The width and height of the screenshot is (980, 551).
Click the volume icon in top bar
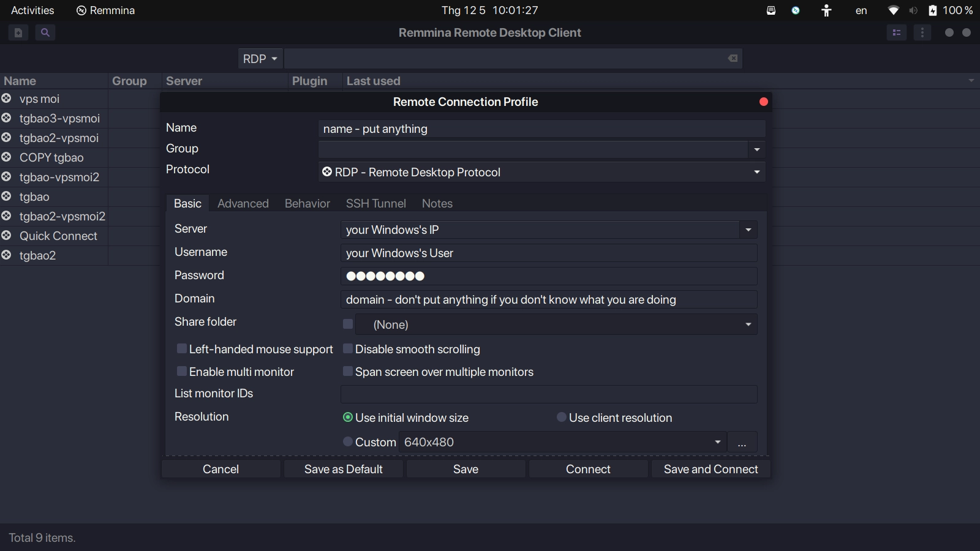pyautogui.click(x=913, y=10)
